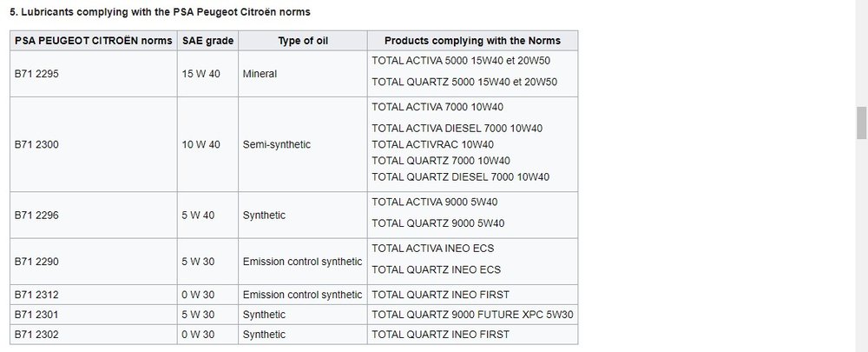Select the B71 2300 norm cell
Viewport: 868px width, 352px height.
[x=94, y=144]
